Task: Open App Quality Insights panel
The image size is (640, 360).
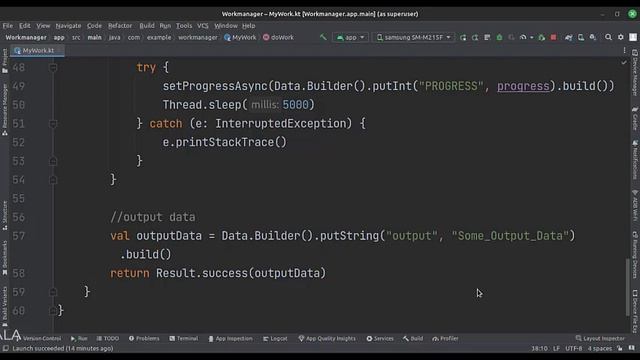Action: [x=327, y=338]
